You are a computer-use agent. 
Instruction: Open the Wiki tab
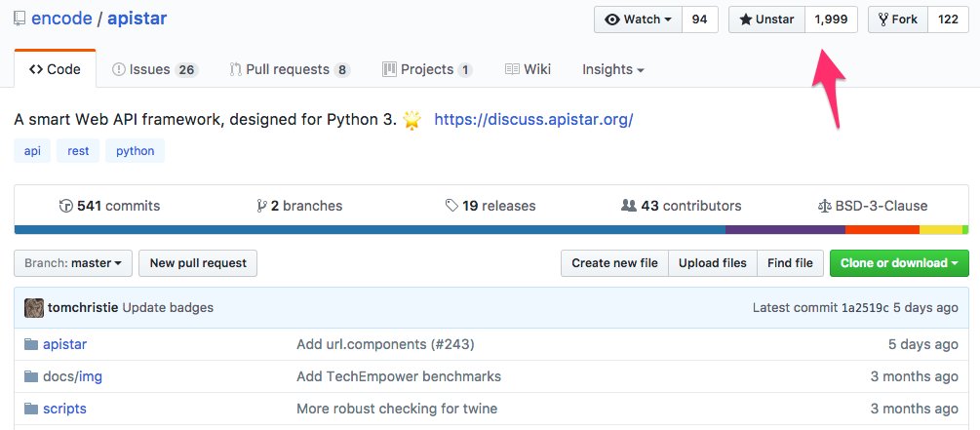tap(529, 69)
